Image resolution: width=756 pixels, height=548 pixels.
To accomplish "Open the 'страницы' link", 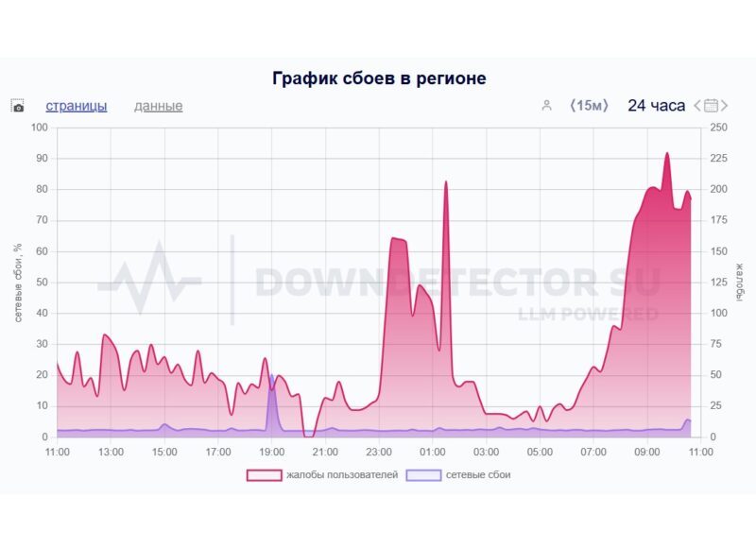I will point(77,106).
